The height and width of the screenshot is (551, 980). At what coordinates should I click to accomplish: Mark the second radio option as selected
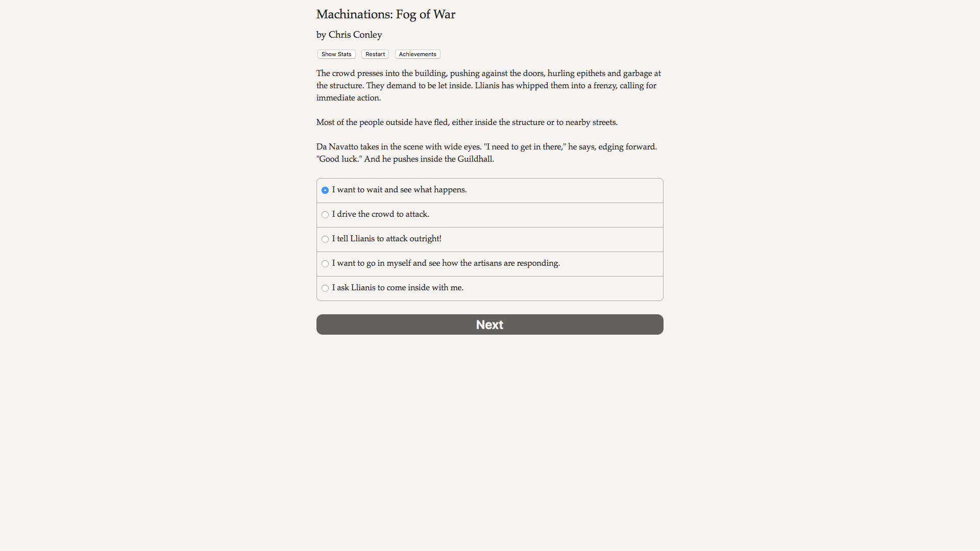tap(325, 215)
